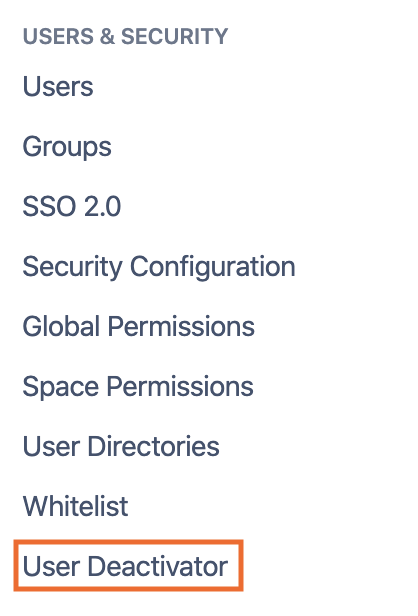Click the USERS & SECURITY label text
The image size is (418, 616).
coord(125,36)
